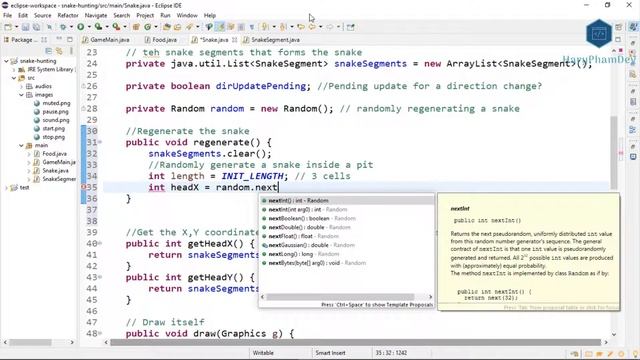
Task: Toggle Show Whitespace Characters icon
Action: pos(252,27)
